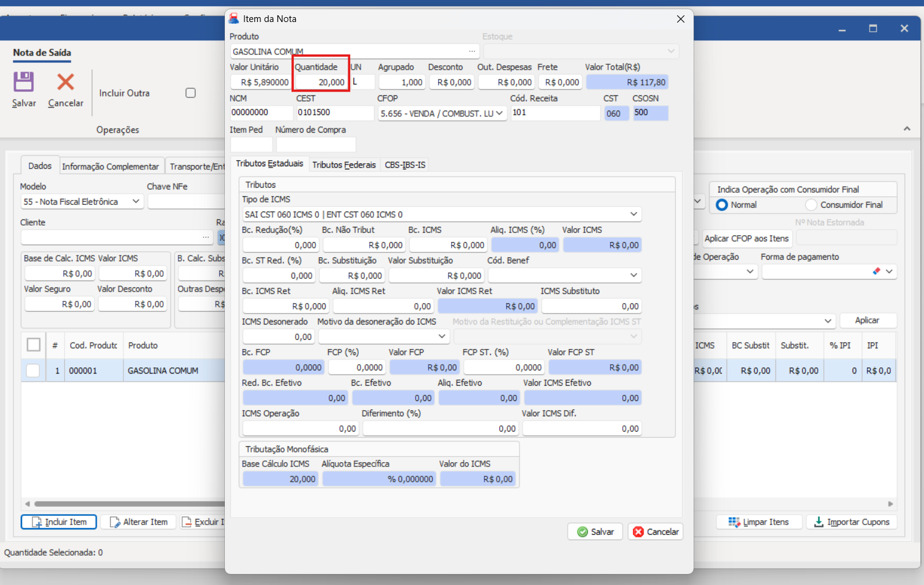Switch to Tributos Federais tab
The width and height of the screenshot is (924, 585).
click(344, 165)
